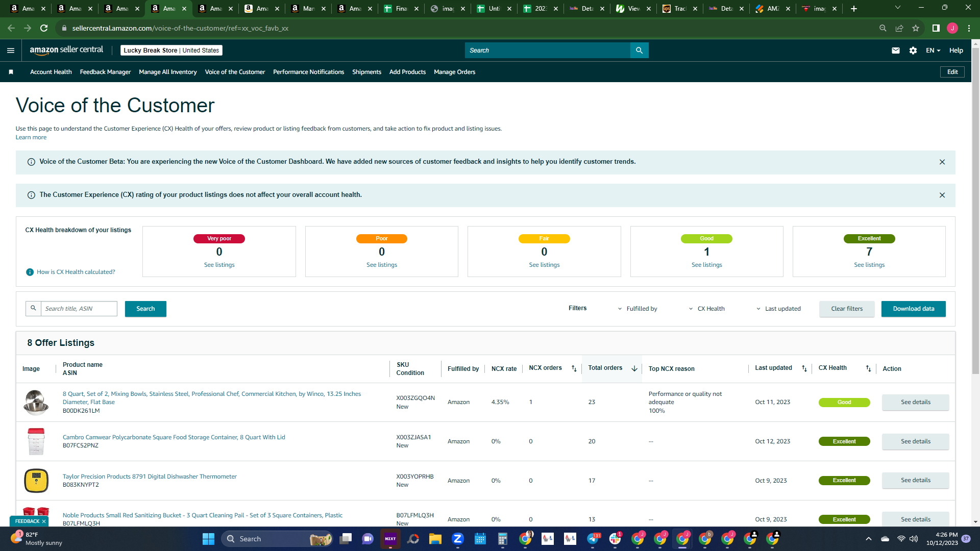Image resolution: width=980 pixels, height=551 pixels.
Task: Click the page vertical scrollbar
Action: (975, 212)
